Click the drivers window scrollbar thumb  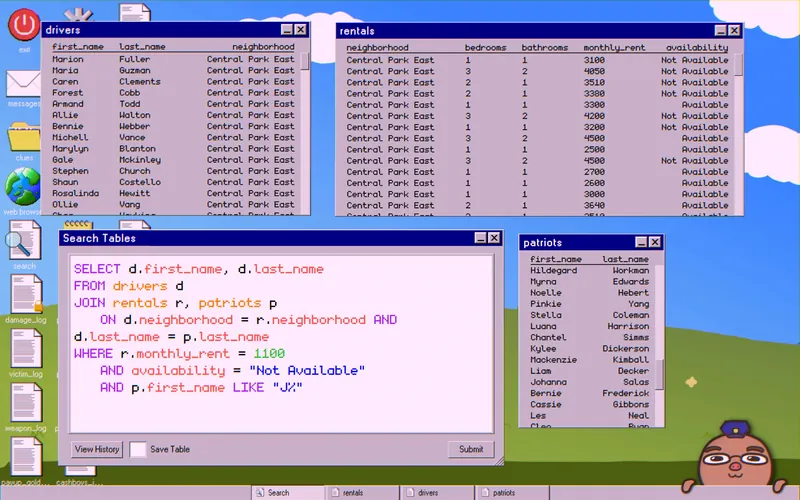coord(305,62)
